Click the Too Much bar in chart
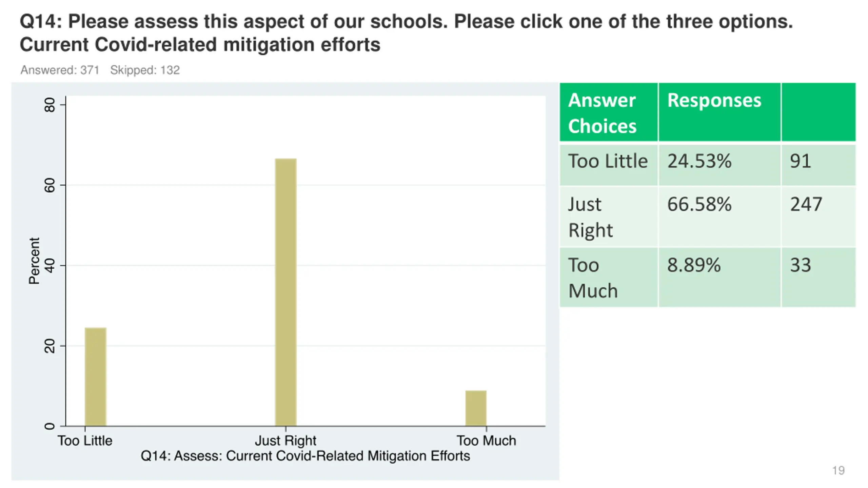This screenshot has width=868, height=488. [x=476, y=408]
